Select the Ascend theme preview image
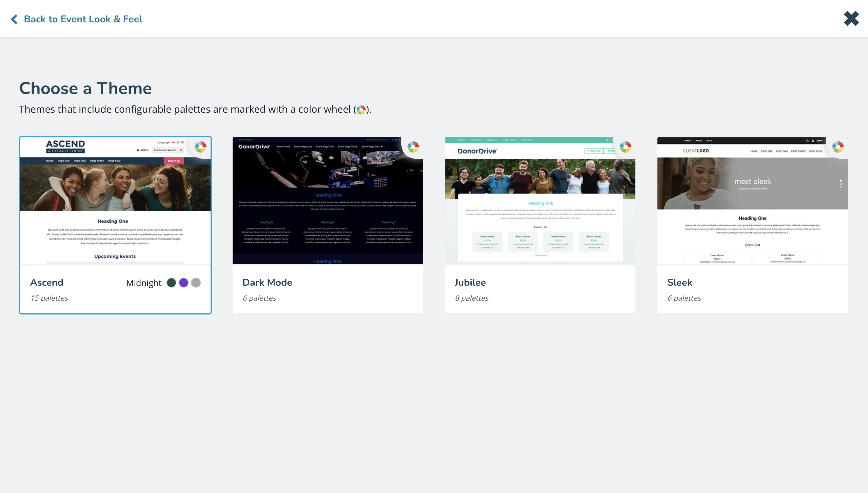 (115, 201)
